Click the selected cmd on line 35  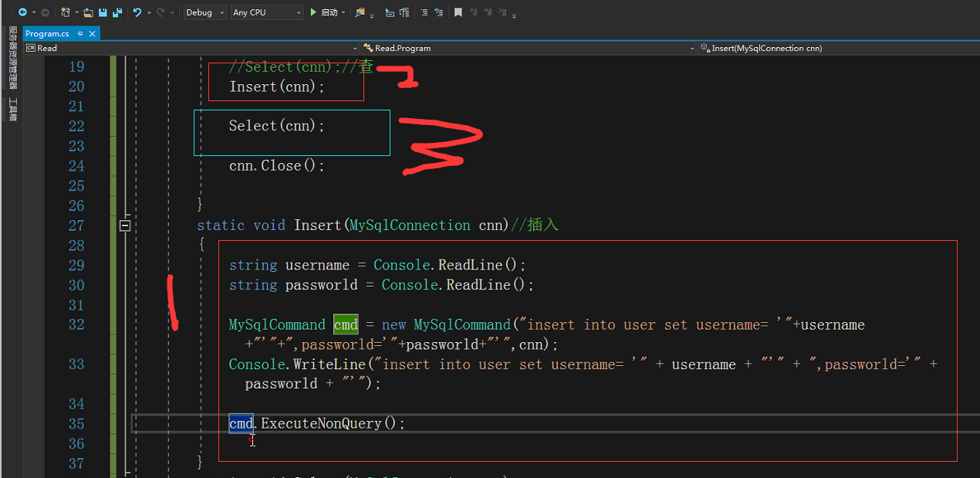(241, 423)
